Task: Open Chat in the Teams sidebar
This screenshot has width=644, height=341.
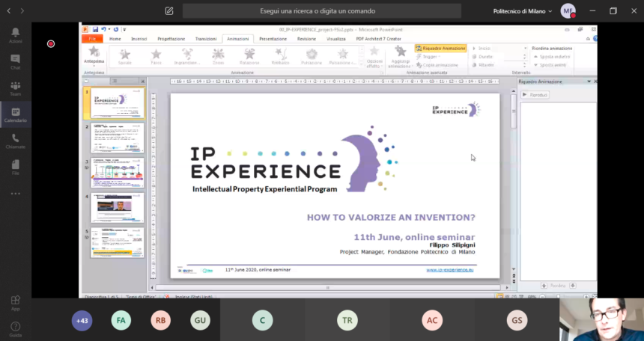Action: [x=16, y=61]
